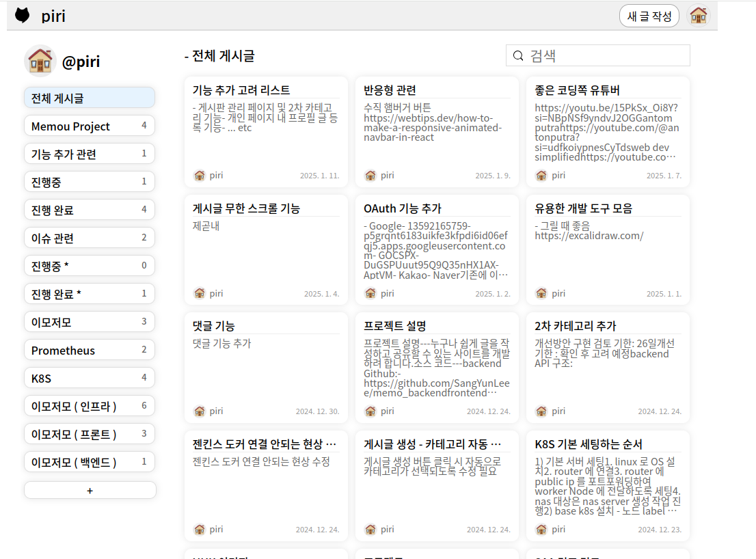The image size is (756, 559).
Task: Click the 댓글 기능 추가 preview text
Action: click(x=221, y=344)
